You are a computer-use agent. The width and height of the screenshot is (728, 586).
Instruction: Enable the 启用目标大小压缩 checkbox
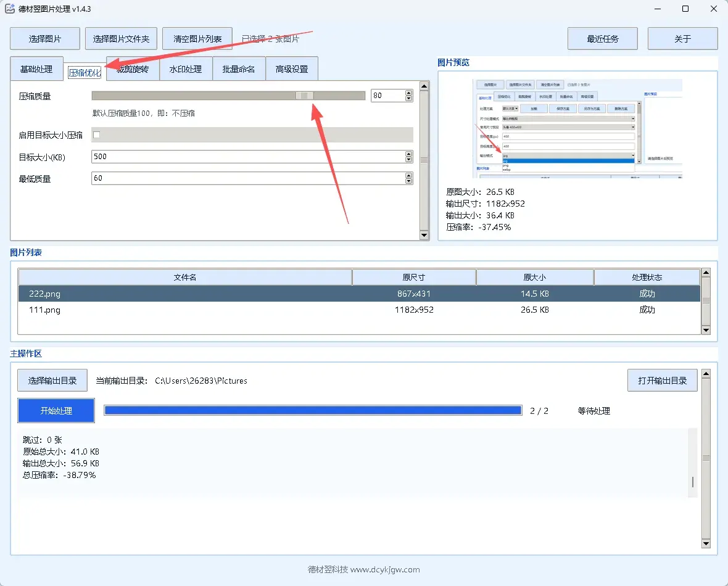97,134
